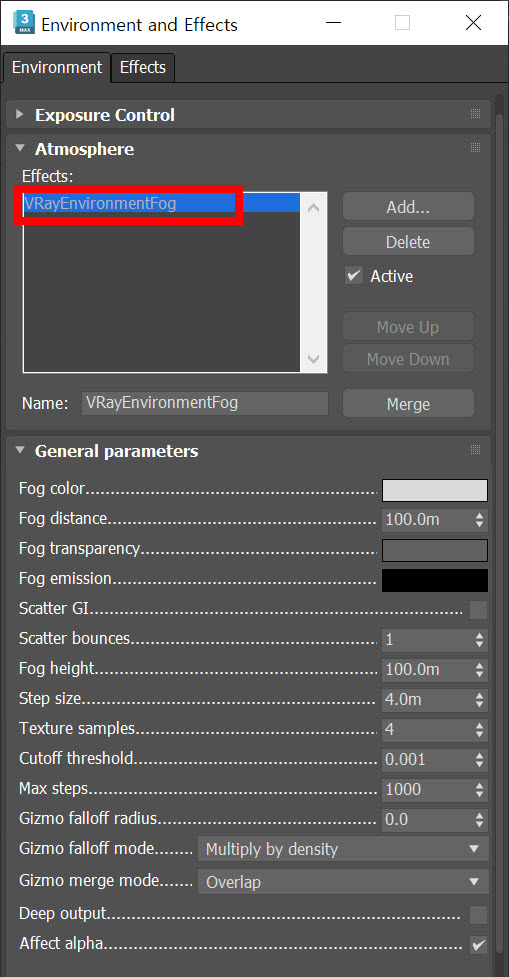Viewport: 509px width, 977px height.
Task: Close the Environment and Effects window
Action: 473,23
